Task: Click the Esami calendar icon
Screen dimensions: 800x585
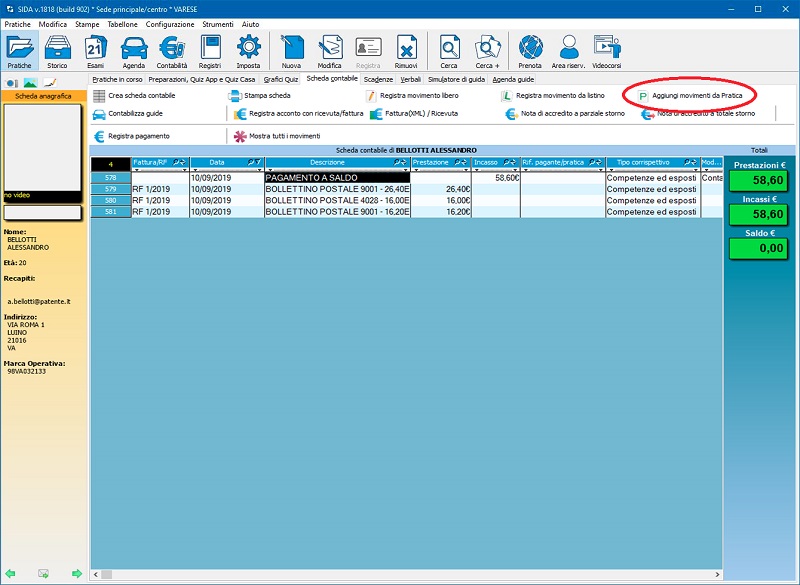Action: pyautogui.click(x=95, y=51)
